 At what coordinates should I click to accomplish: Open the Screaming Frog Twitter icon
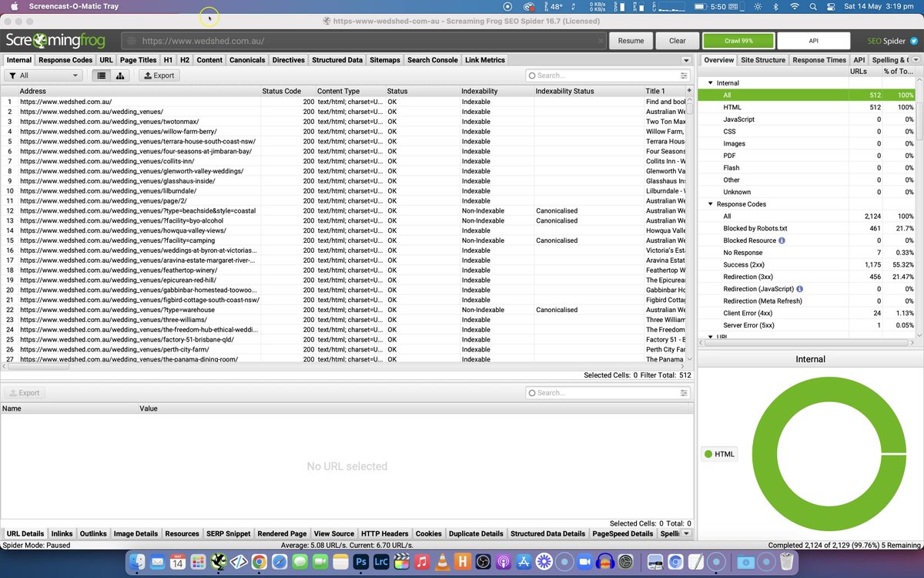click(913, 41)
